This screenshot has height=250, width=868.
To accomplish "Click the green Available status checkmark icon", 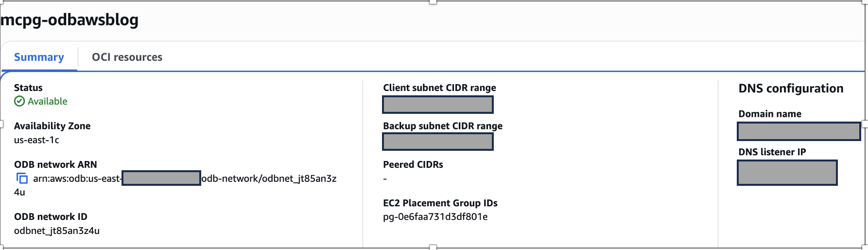I will (19, 101).
